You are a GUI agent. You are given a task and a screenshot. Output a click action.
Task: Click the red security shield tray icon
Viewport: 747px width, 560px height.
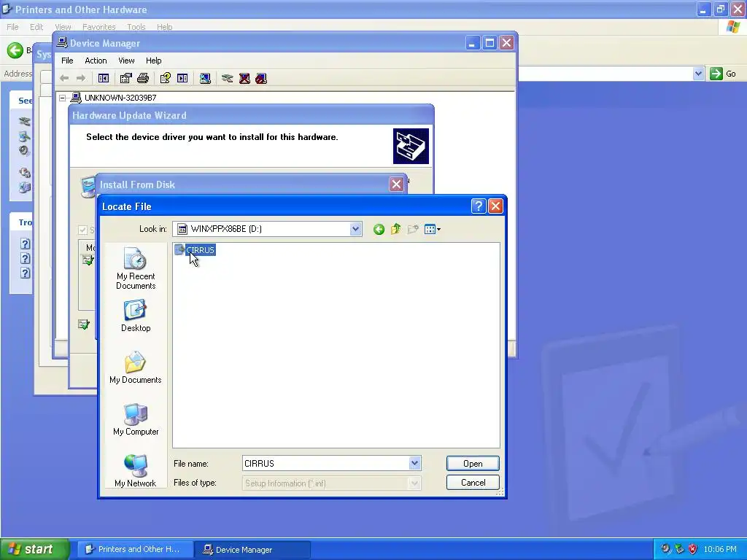point(692,549)
